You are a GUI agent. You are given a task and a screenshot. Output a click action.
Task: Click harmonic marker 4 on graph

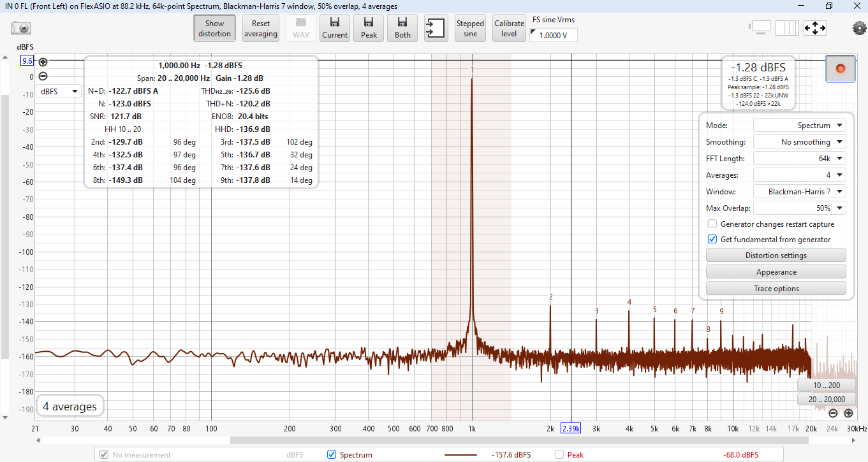point(629,302)
